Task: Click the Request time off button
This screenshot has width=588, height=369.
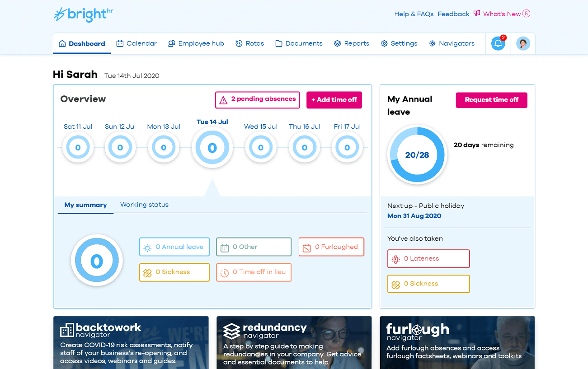Action: point(491,100)
